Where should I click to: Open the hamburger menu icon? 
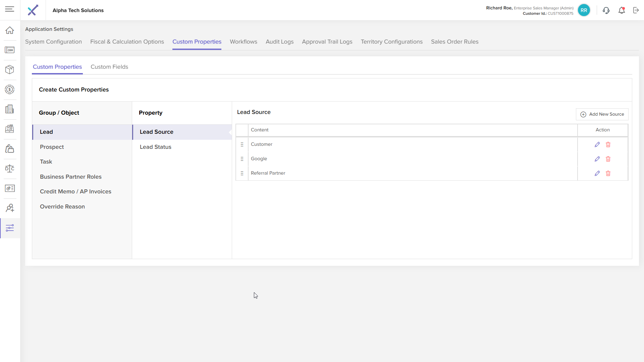[x=10, y=9]
